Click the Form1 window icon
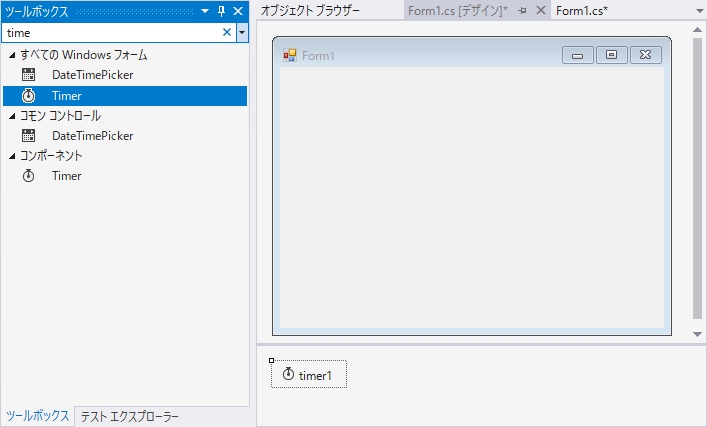Image resolution: width=707 pixels, height=427 pixels. coord(289,55)
